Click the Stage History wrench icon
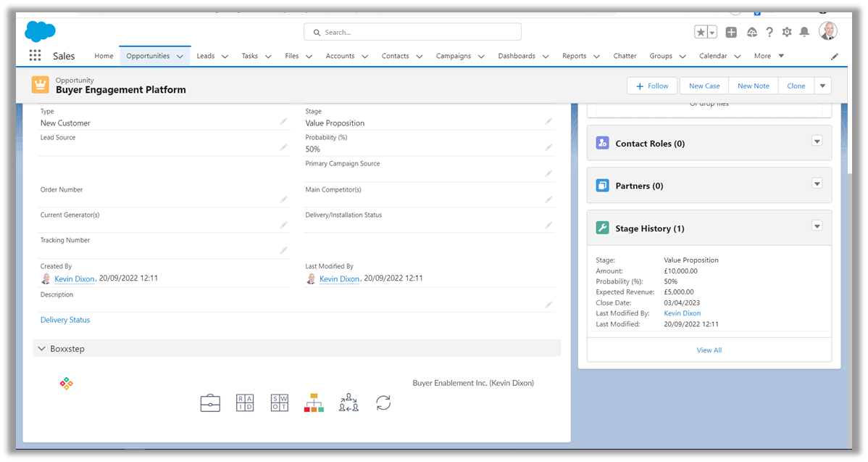Viewport: 868px width, 462px height. [602, 228]
